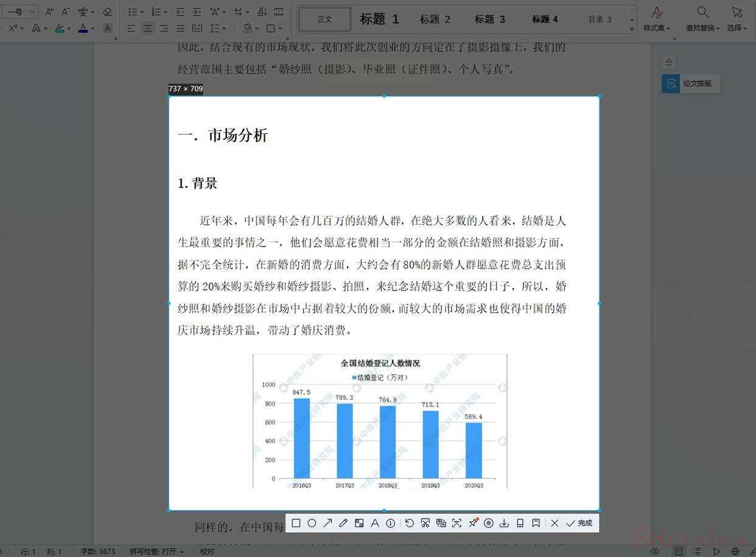Toggle eye protection mode in status bar

coord(655,552)
